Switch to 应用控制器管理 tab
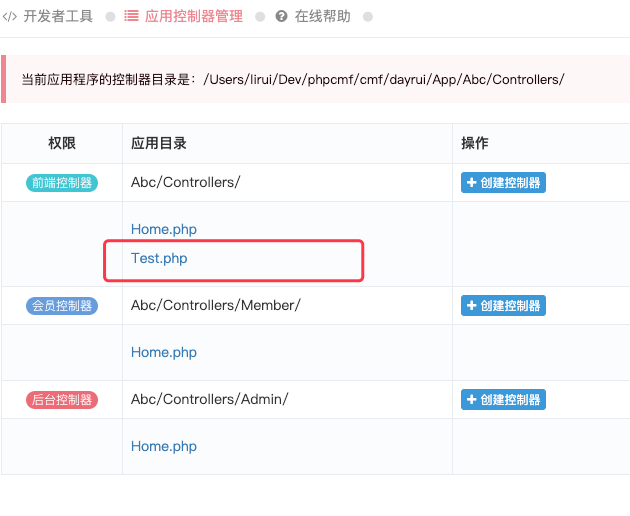Image resolution: width=630 pixels, height=516 pixels. [x=194, y=16]
